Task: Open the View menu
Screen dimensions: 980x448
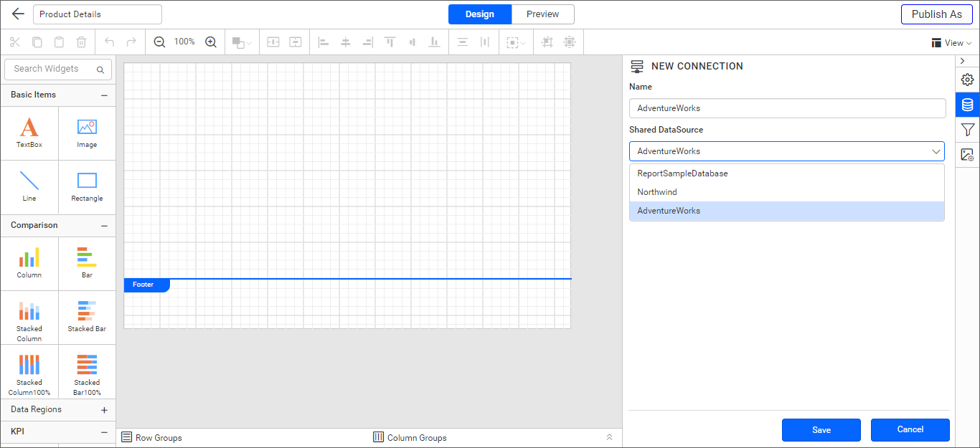Action: [x=952, y=42]
